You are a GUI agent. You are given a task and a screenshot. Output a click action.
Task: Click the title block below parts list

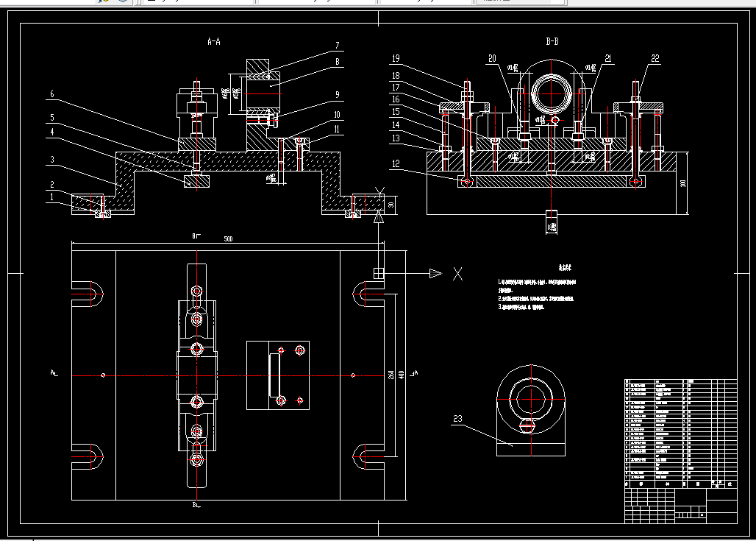click(681, 505)
